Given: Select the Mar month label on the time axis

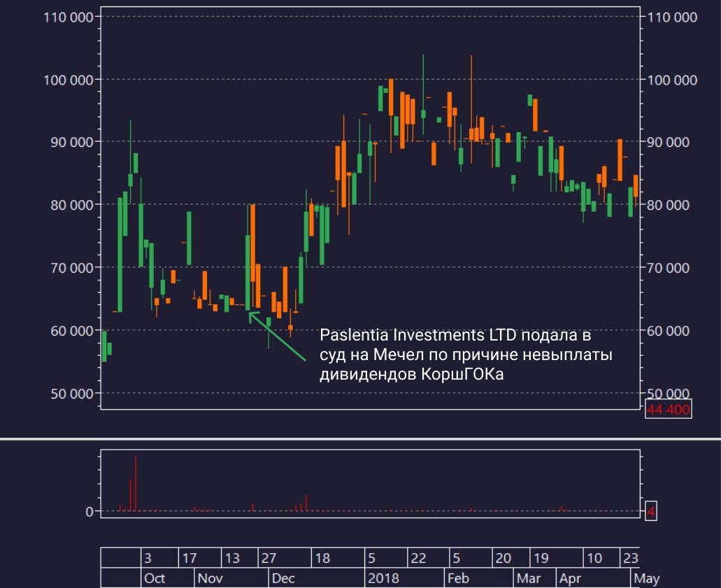Looking at the screenshot, I should pos(529,578).
